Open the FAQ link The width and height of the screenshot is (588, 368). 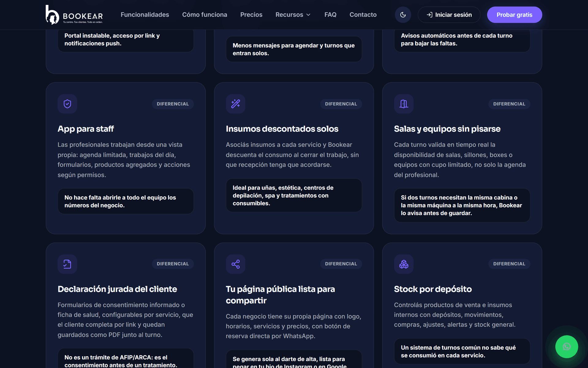point(330,15)
